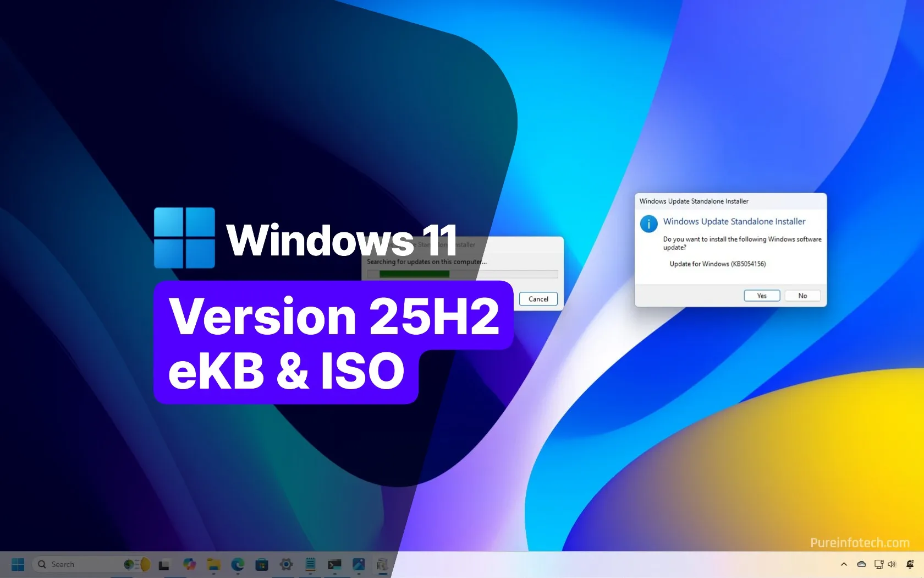Open File Explorer from the taskbar
The height and width of the screenshot is (578, 924).
pyautogui.click(x=213, y=564)
